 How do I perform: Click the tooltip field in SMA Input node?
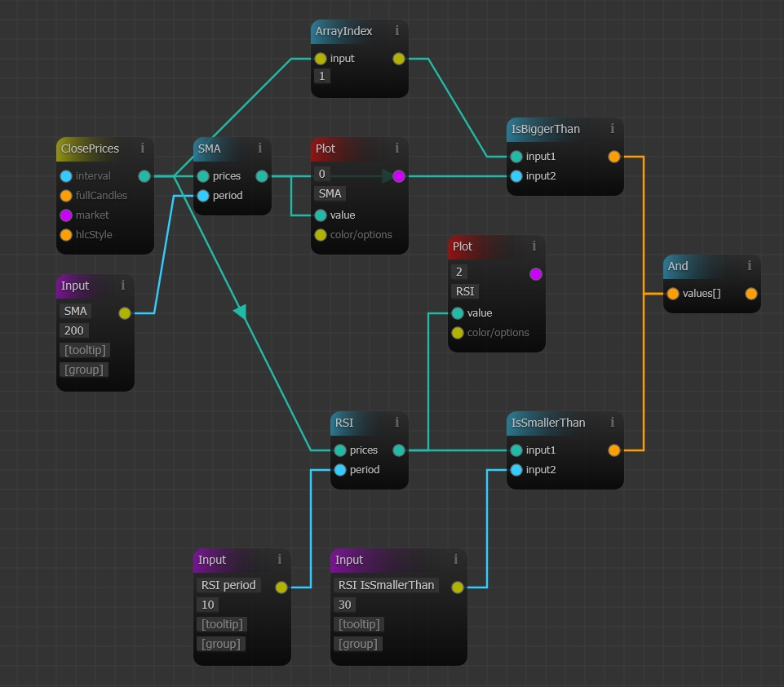pos(85,350)
